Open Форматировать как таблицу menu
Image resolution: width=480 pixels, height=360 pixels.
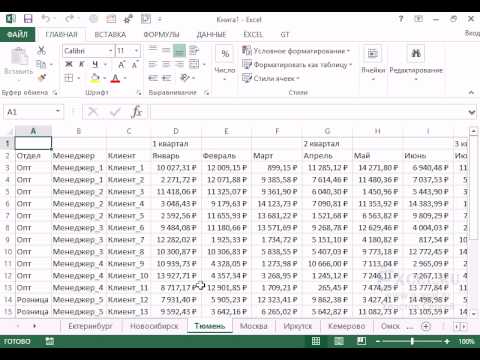297,65
